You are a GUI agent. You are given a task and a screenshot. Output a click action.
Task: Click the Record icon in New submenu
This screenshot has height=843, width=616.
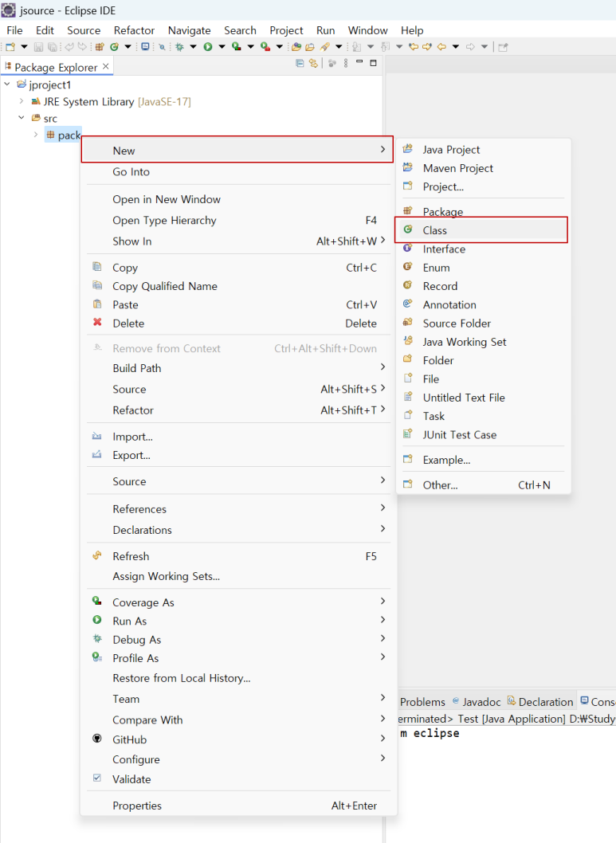[408, 285]
